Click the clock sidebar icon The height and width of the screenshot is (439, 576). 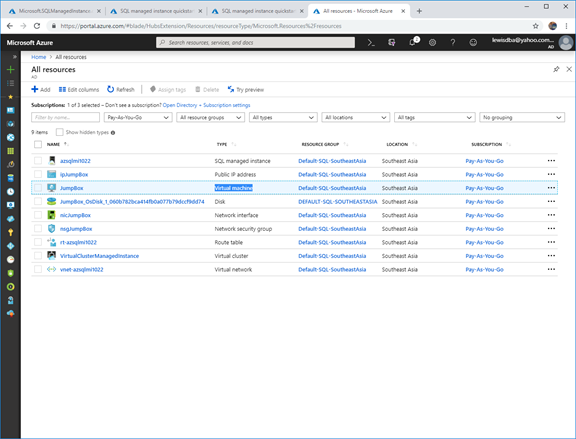tap(11, 192)
